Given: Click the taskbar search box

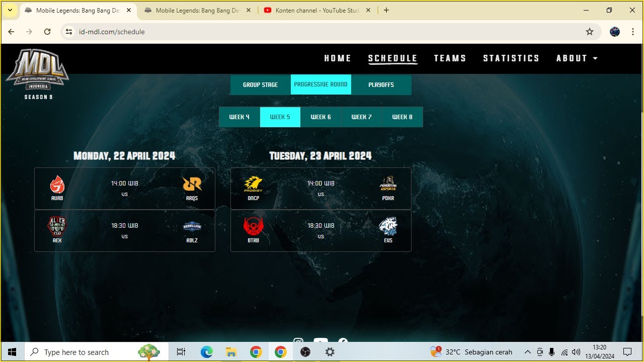Looking at the screenshot, I should [96, 352].
